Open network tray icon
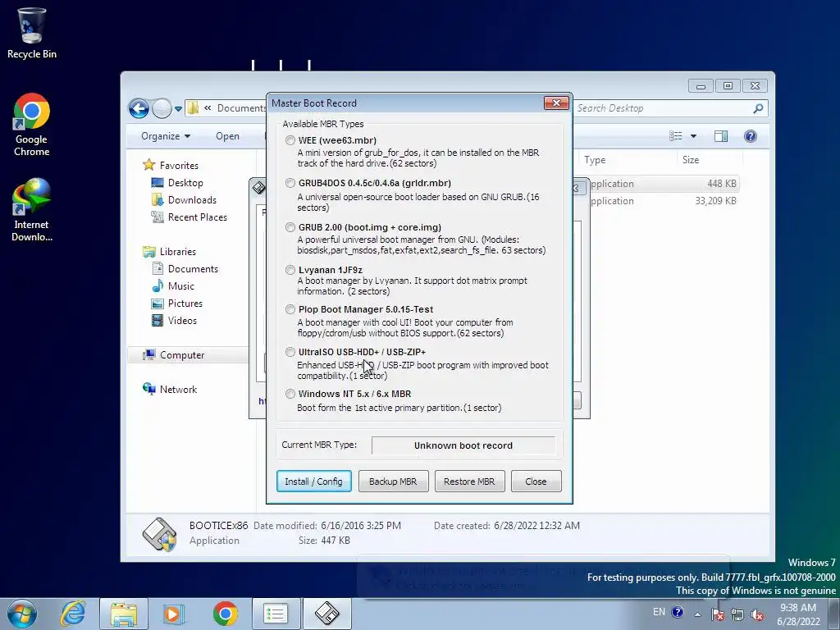840x630 pixels. (x=737, y=614)
